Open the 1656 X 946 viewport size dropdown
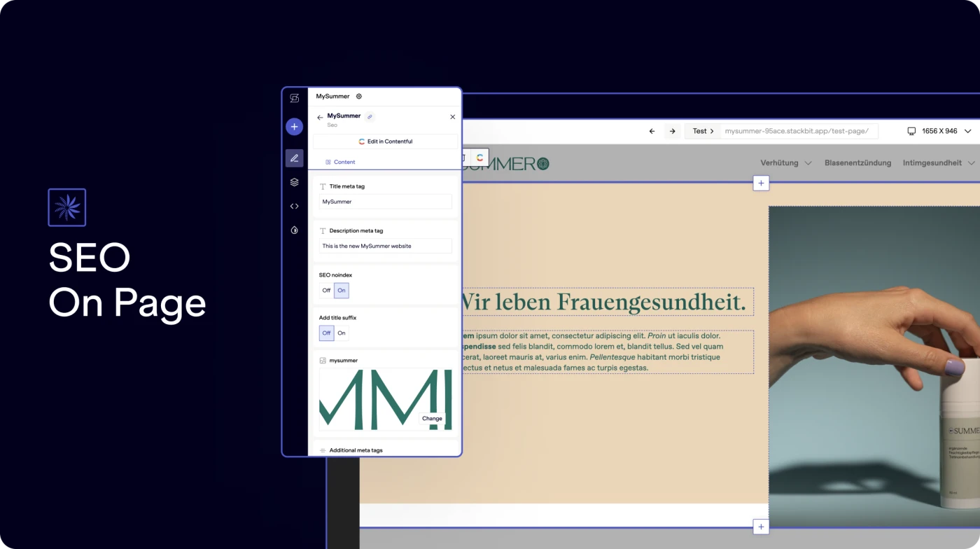This screenshot has width=980, height=549. [x=939, y=131]
